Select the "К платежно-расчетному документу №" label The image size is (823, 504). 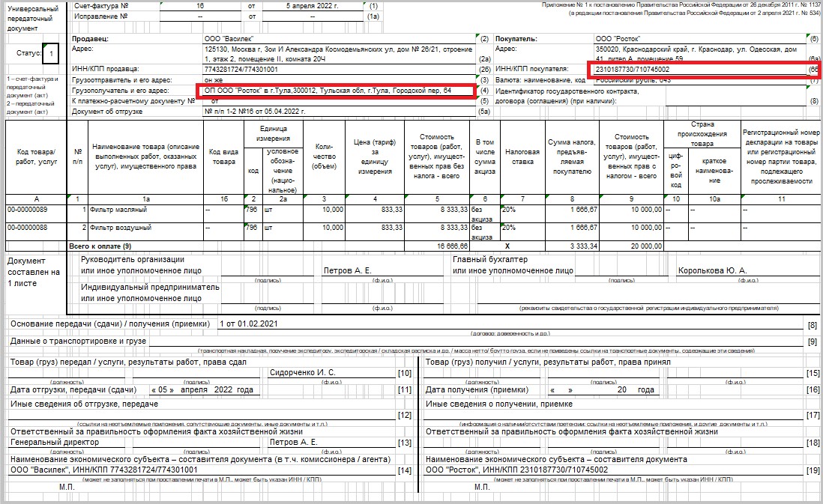click(133, 100)
